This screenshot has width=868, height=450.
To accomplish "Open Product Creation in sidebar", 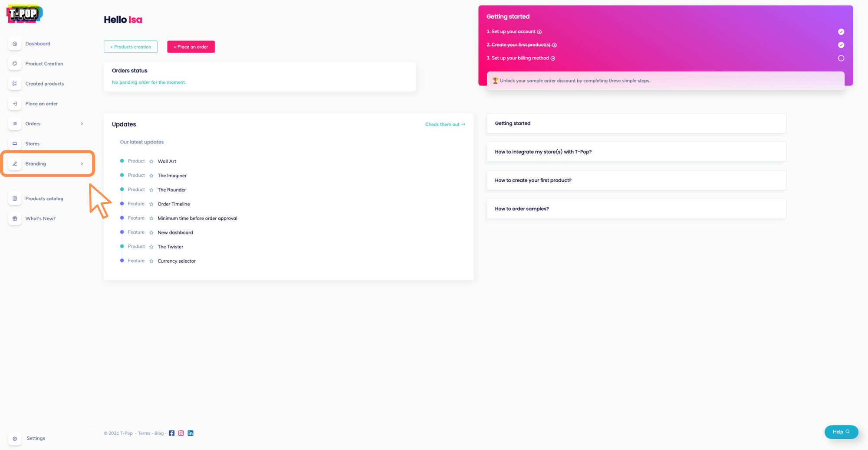I will [44, 64].
